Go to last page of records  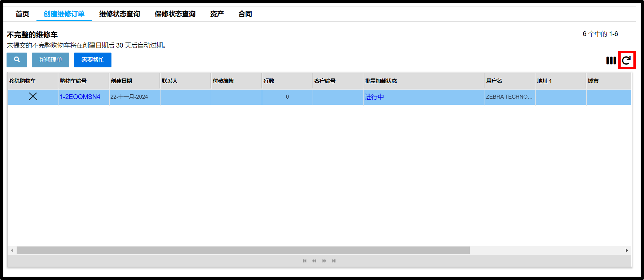334,261
